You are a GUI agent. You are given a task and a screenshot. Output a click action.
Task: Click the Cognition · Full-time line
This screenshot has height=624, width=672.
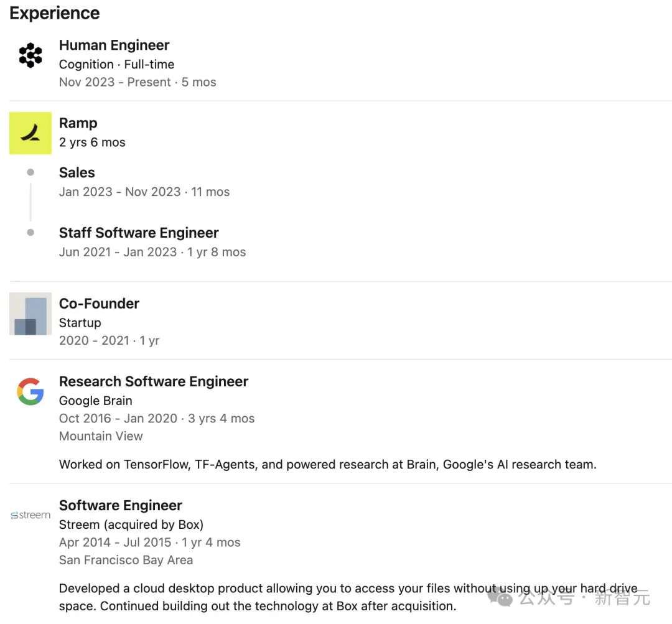116,64
